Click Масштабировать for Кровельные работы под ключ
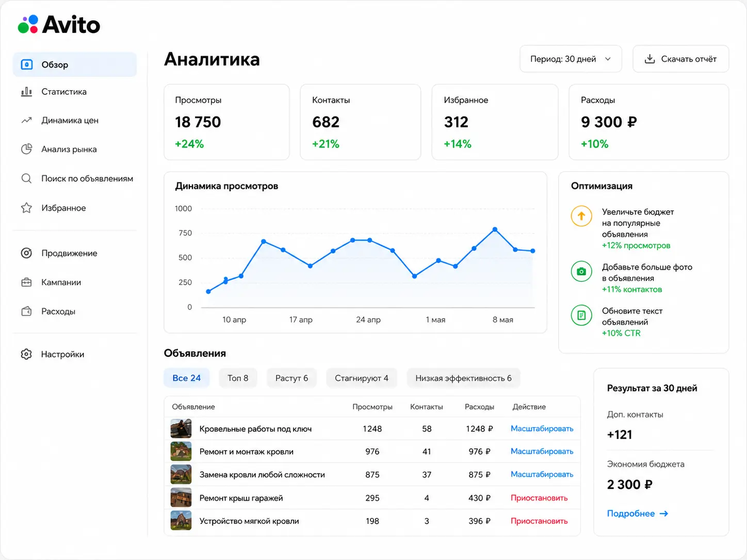The height and width of the screenshot is (560, 747). [x=542, y=429]
